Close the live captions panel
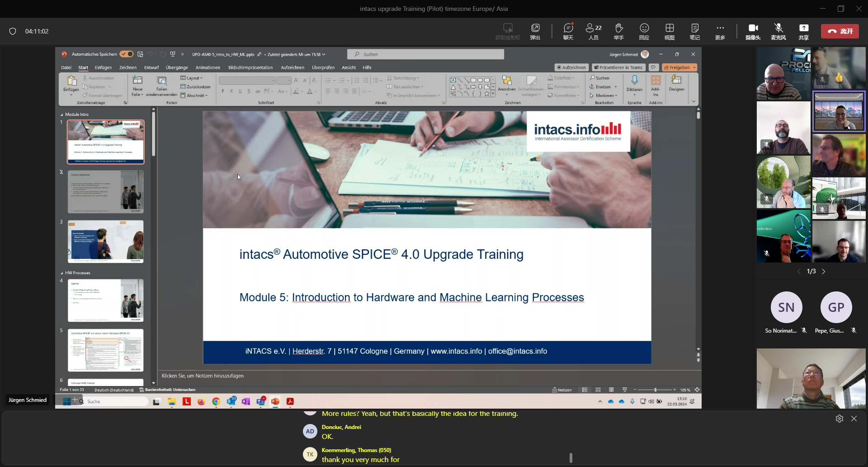Image resolution: width=868 pixels, height=467 pixels. point(854,419)
